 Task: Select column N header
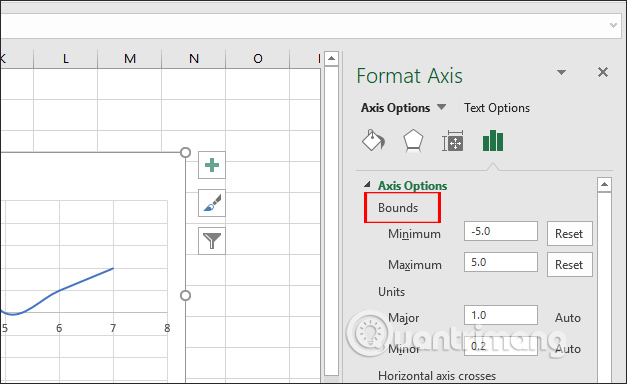tap(194, 59)
